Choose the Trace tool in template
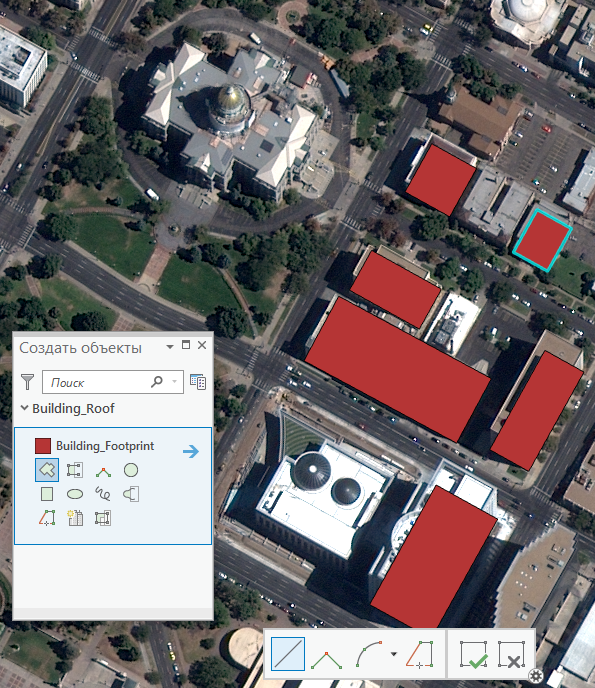 click(47, 518)
